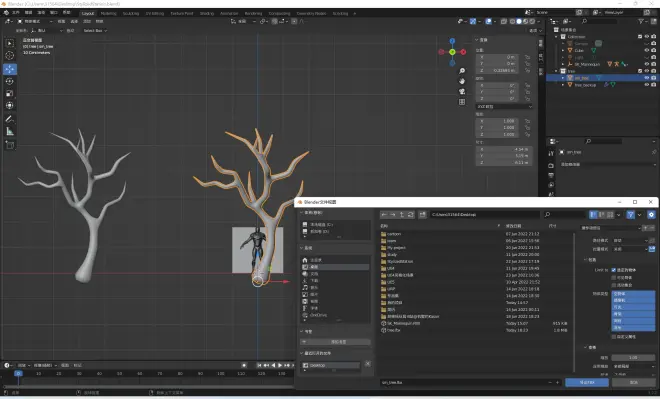Adjust the scale value field in export options
Viewport: 660px width, 399px height.
click(633, 357)
